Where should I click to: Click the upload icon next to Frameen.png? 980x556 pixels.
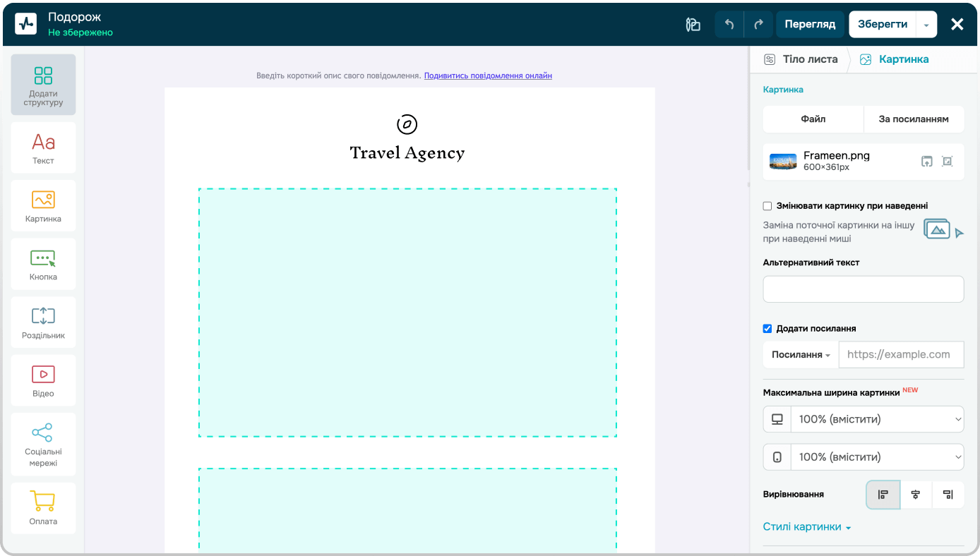pos(927,161)
